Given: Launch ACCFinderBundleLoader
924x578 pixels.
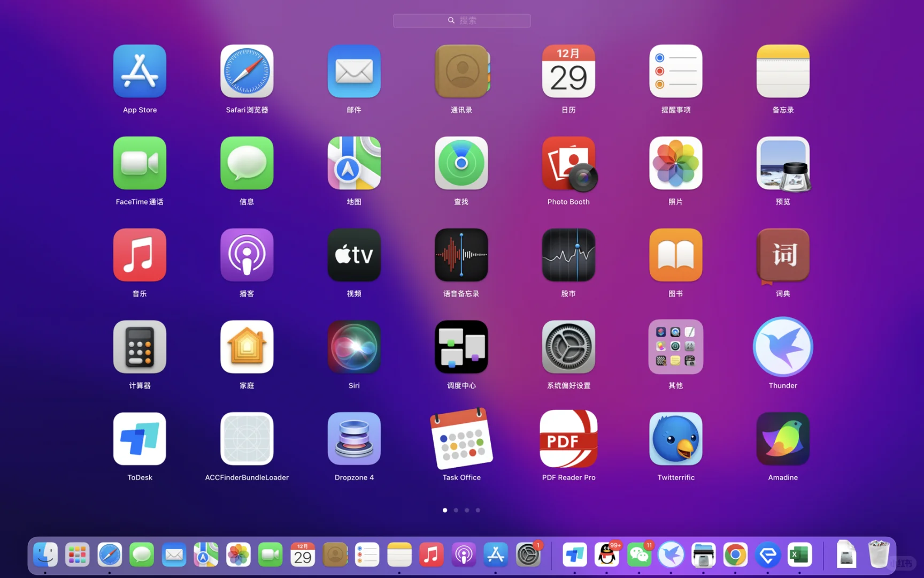Looking at the screenshot, I should point(247,438).
